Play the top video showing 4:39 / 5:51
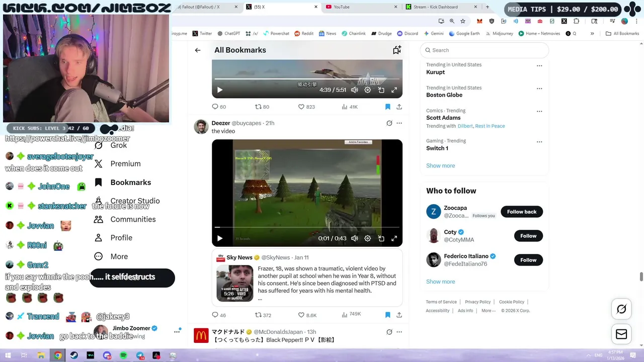 click(x=219, y=90)
